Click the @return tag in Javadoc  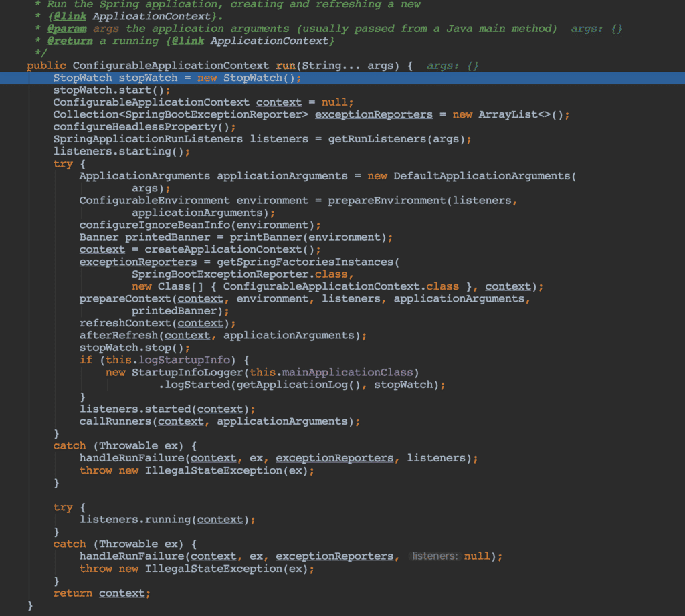coord(70,41)
